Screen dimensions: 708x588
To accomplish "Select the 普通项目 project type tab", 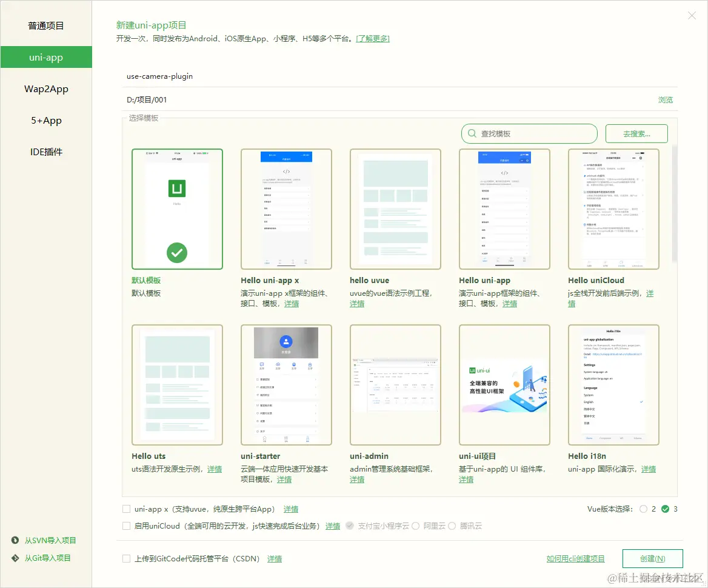I will click(x=45, y=25).
